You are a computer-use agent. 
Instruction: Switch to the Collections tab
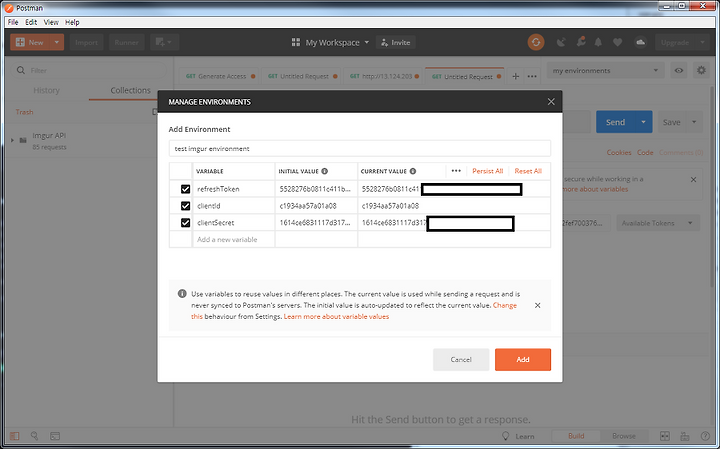pos(130,90)
